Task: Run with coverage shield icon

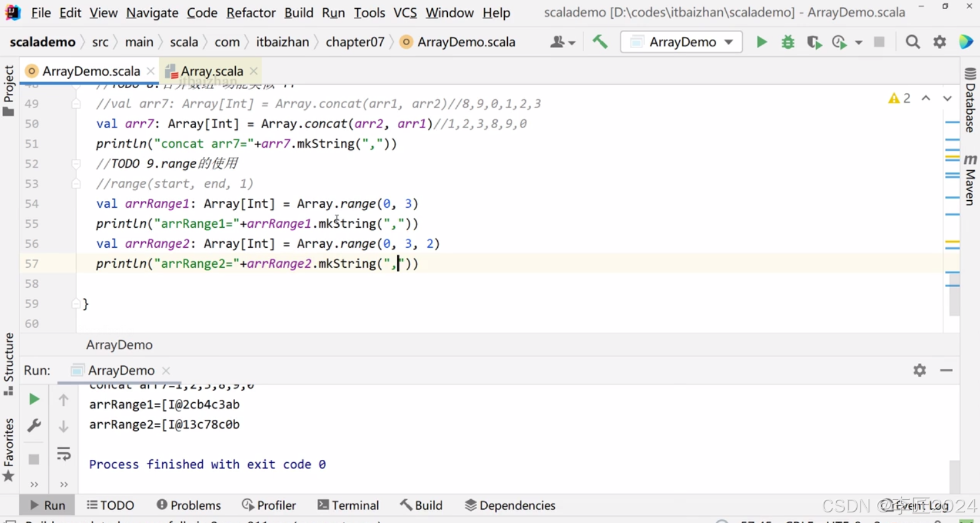Action: pyautogui.click(x=814, y=42)
